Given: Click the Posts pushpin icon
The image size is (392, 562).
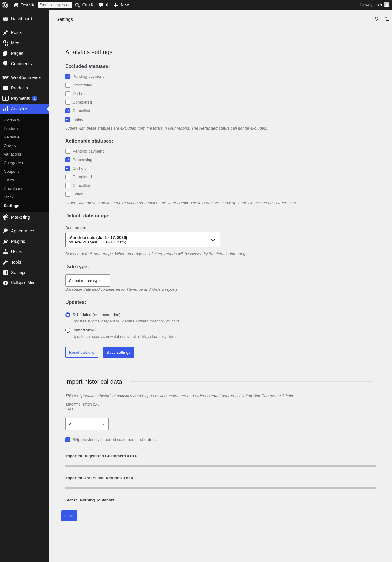Looking at the screenshot, I should [x=6, y=32].
